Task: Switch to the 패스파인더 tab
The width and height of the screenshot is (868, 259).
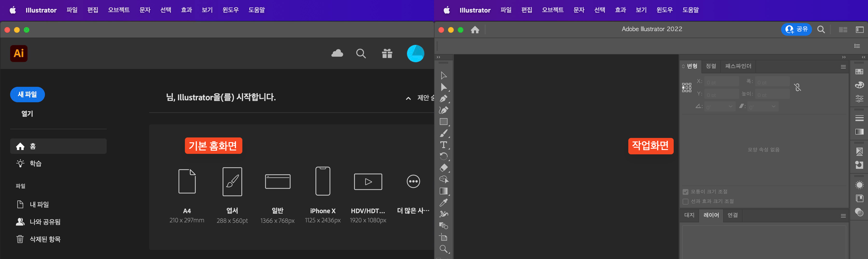Action: (738, 66)
